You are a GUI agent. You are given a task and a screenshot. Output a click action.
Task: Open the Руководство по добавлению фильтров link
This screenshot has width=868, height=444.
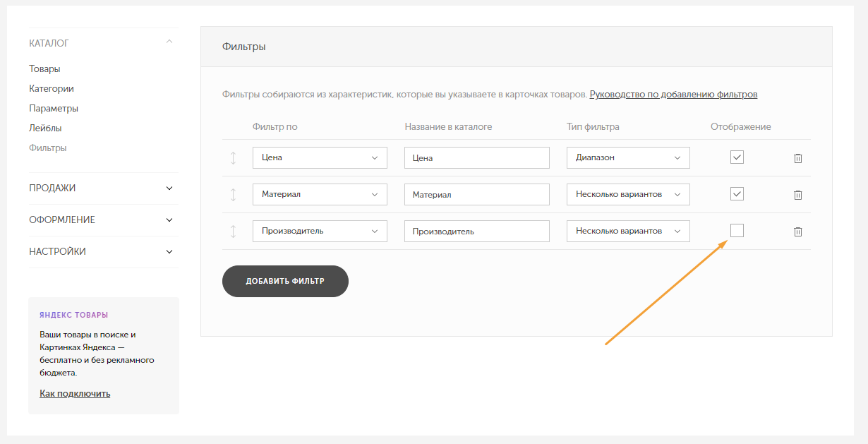tap(673, 94)
